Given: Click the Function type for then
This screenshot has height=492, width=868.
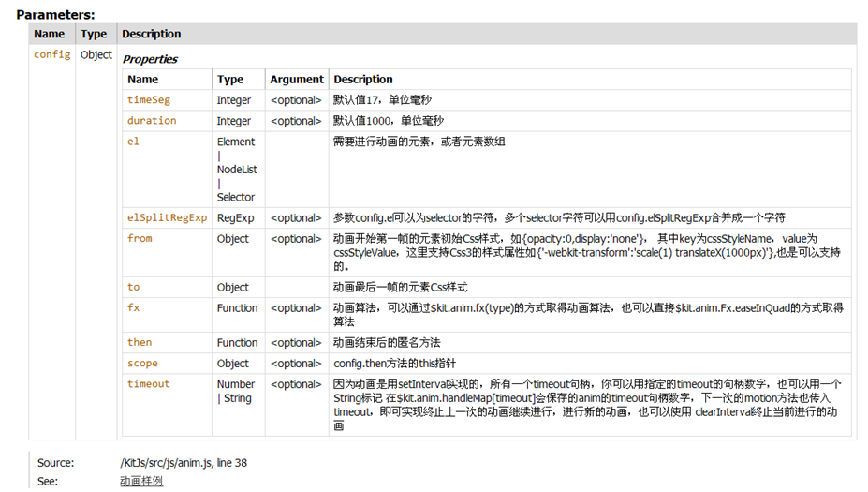Looking at the screenshot, I should pyautogui.click(x=238, y=342).
